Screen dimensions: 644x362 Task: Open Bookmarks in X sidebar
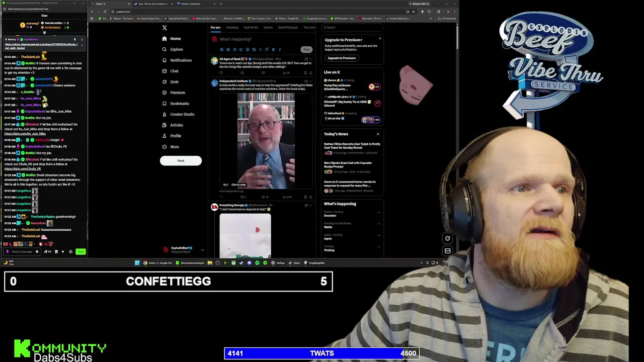[x=176, y=104]
